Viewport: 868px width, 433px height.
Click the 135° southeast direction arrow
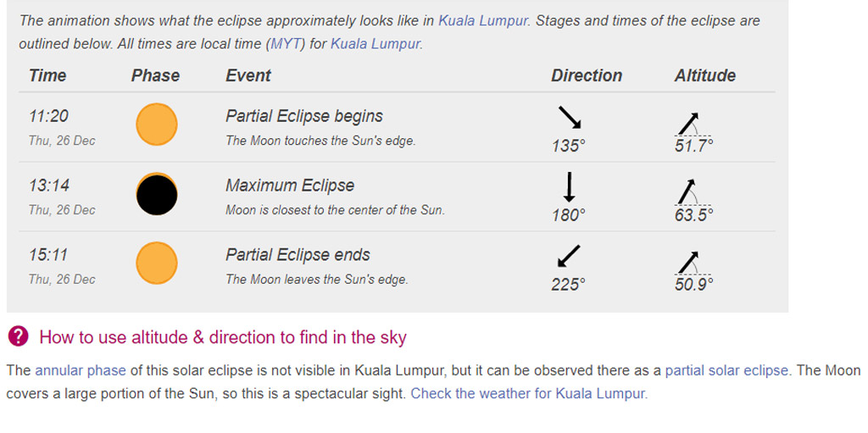[x=570, y=118]
